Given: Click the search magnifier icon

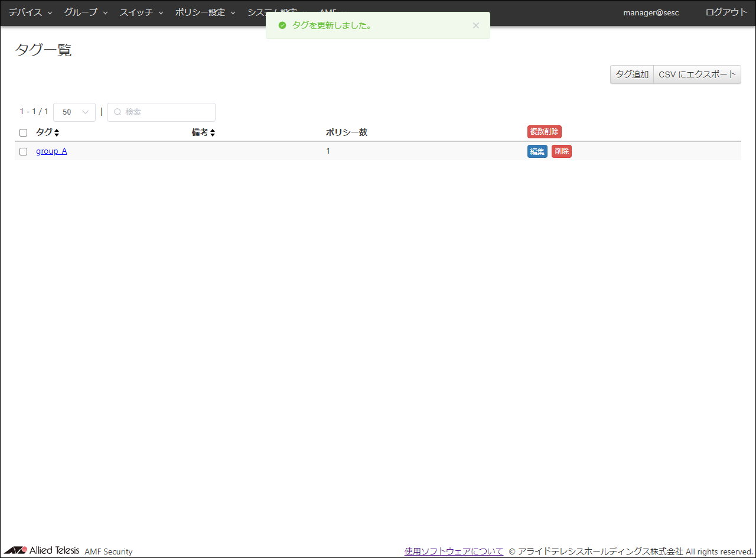Looking at the screenshot, I should pos(118,112).
